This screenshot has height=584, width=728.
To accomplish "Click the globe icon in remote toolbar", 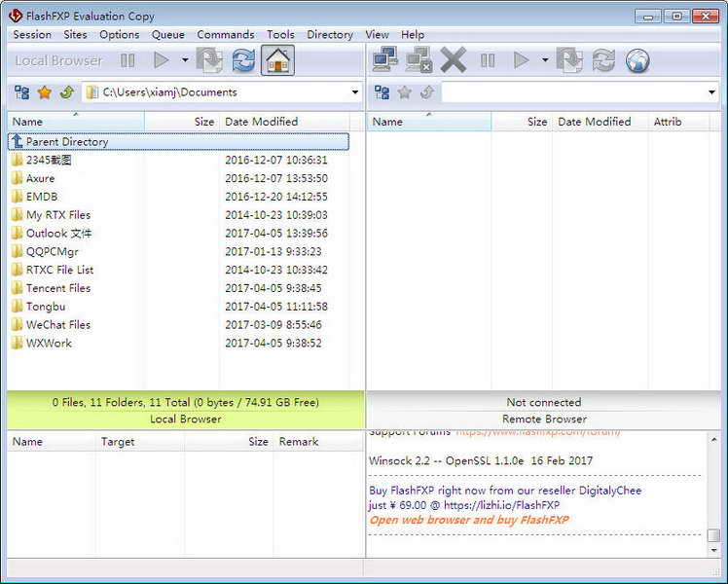I will (x=637, y=60).
